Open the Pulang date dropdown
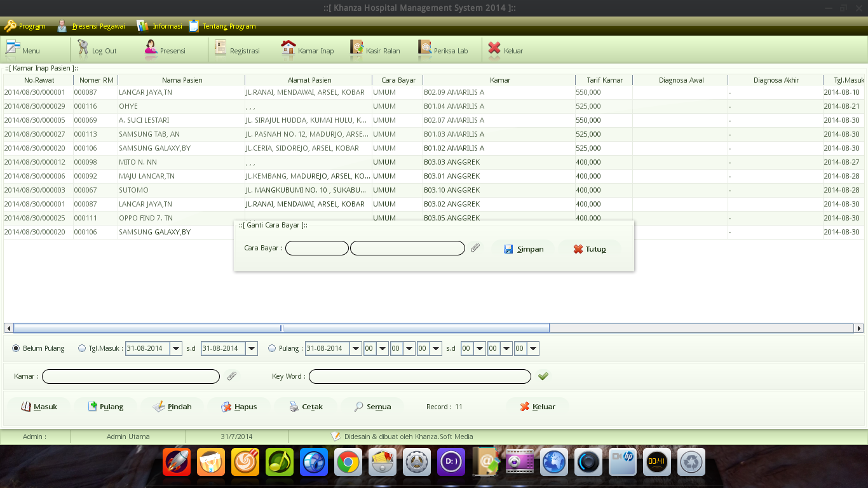The image size is (868, 488). (x=356, y=348)
